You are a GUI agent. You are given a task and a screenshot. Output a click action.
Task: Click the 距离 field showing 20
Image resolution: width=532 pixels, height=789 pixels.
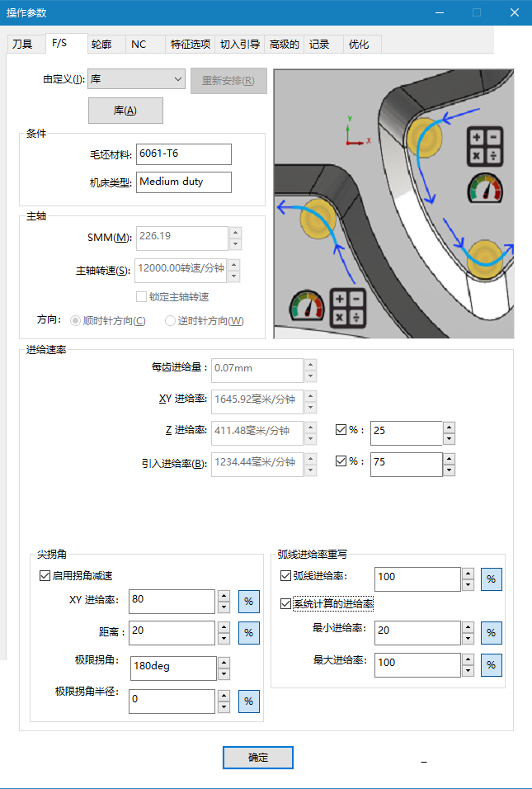click(172, 632)
